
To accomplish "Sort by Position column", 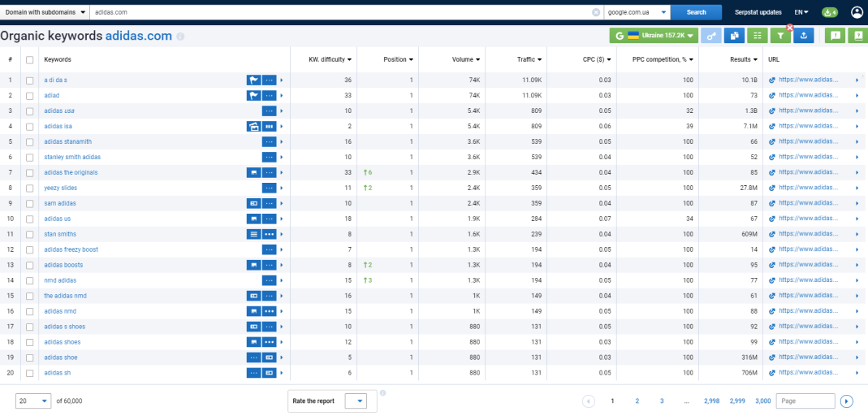I will coord(398,60).
